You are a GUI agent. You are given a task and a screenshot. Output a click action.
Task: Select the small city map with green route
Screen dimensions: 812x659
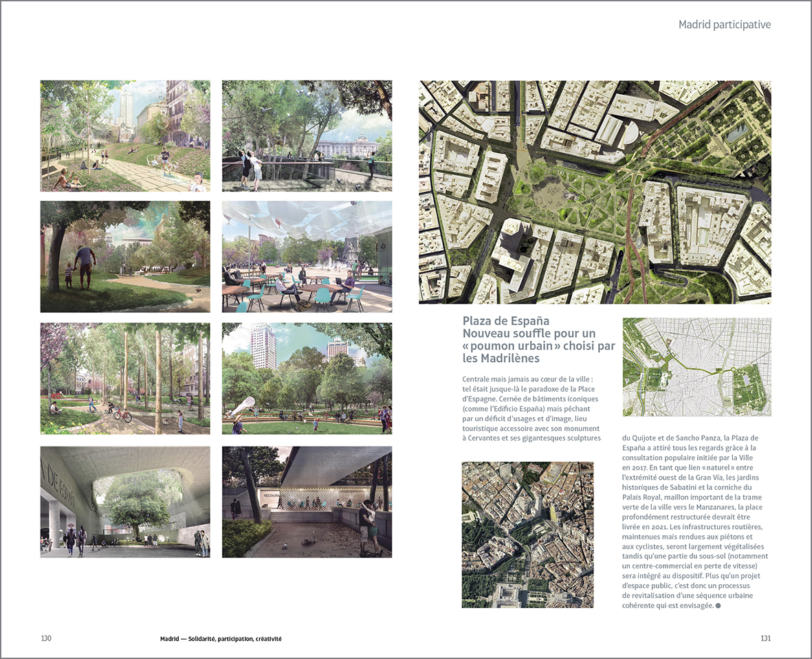click(x=697, y=367)
